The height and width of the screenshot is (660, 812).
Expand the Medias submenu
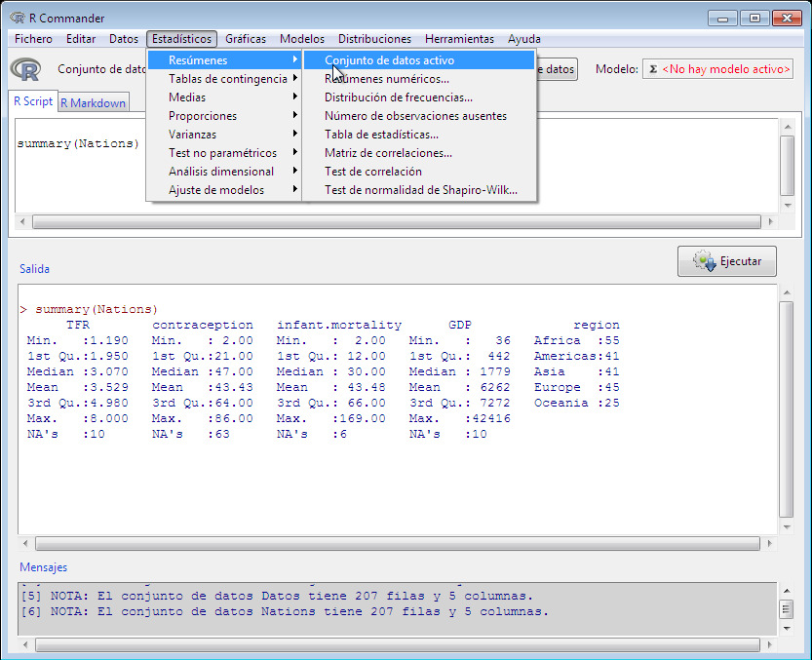tap(224, 97)
